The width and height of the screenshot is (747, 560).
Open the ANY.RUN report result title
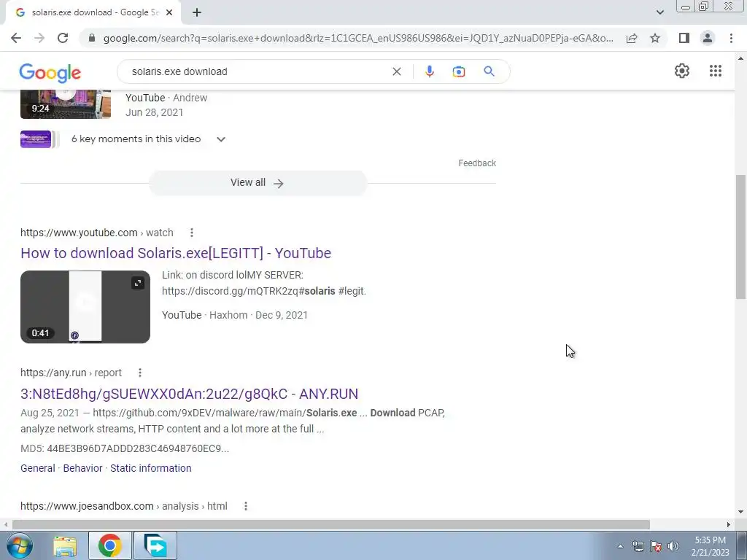(x=189, y=394)
